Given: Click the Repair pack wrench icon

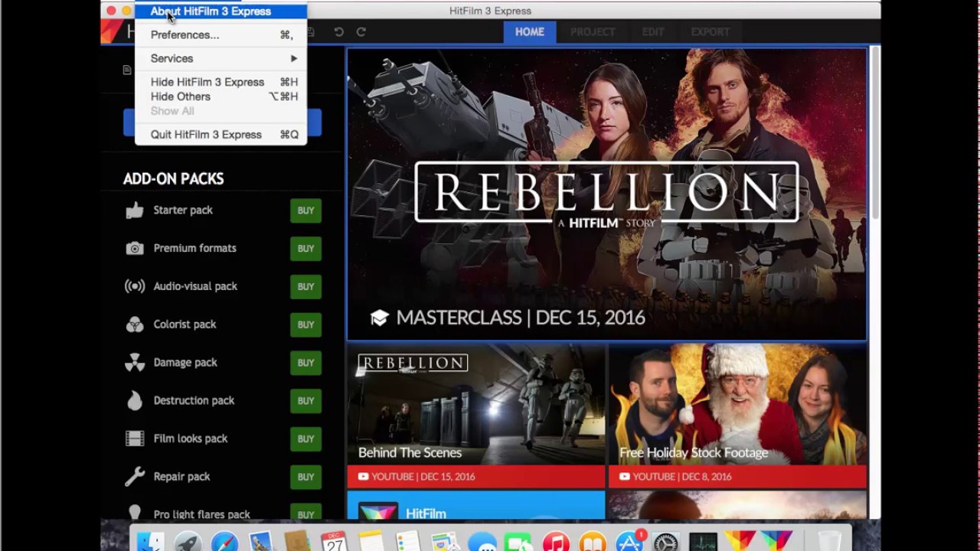Looking at the screenshot, I should click(x=135, y=477).
